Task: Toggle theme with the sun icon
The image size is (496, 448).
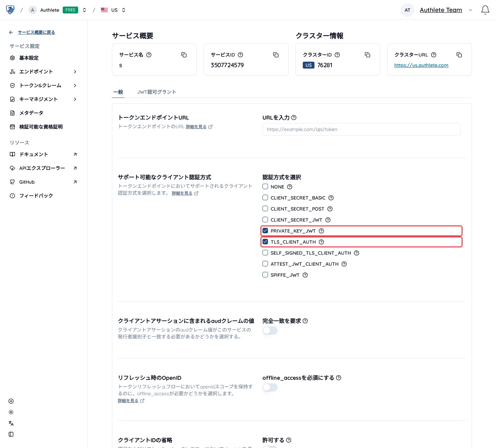Action: 11,412
